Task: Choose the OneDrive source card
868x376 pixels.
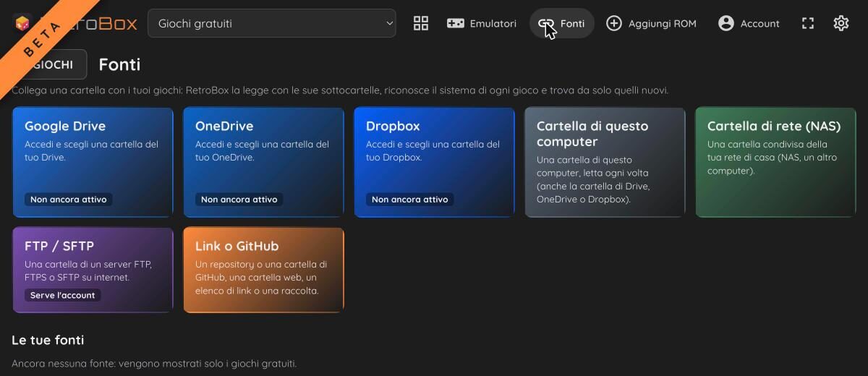Action: [263, 162]
